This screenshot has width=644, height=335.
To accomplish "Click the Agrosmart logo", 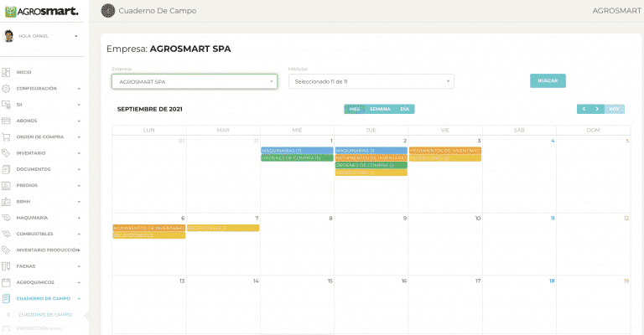I will [x=41, y=11].
